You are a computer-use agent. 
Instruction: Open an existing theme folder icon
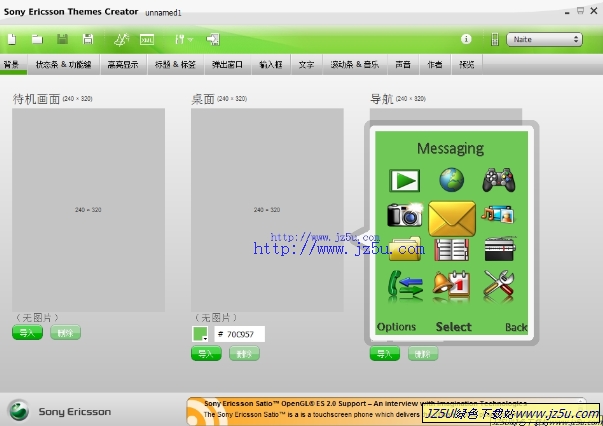(37, 39)
